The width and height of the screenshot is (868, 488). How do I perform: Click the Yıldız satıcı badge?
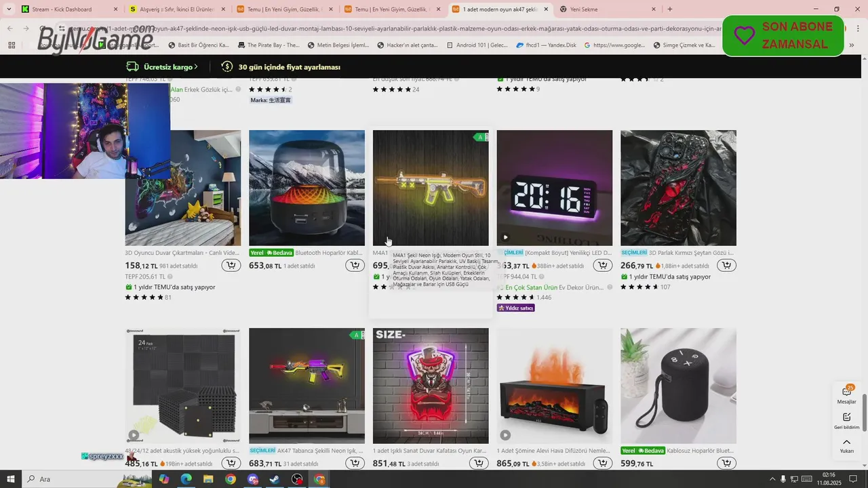tap(516, 308)
